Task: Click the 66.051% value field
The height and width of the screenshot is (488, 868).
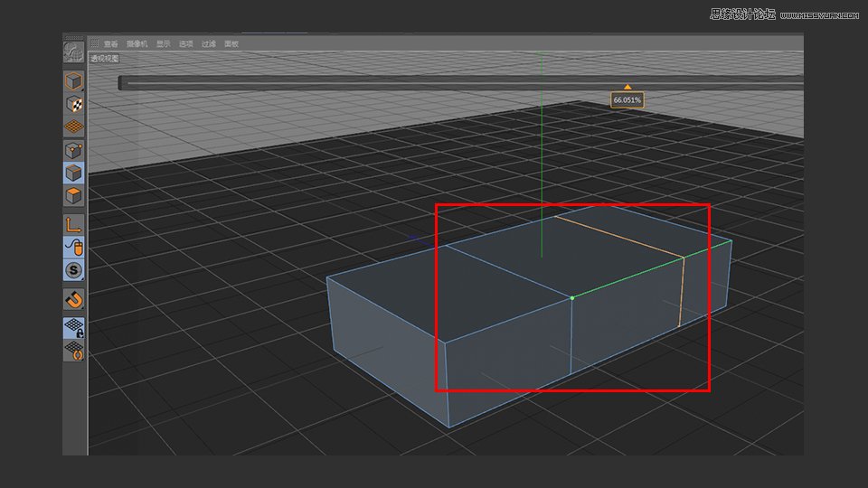Action: [627, 100]
